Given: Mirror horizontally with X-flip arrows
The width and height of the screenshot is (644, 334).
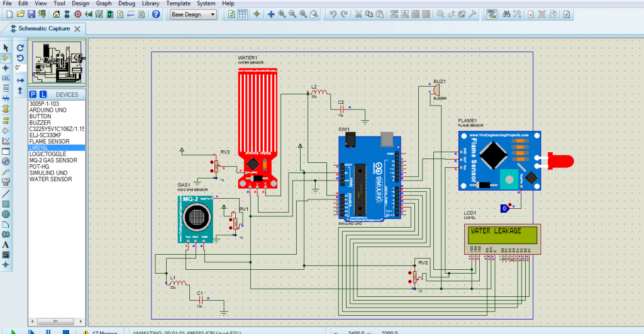Looking at the screenshot, I should click(20, 81).
